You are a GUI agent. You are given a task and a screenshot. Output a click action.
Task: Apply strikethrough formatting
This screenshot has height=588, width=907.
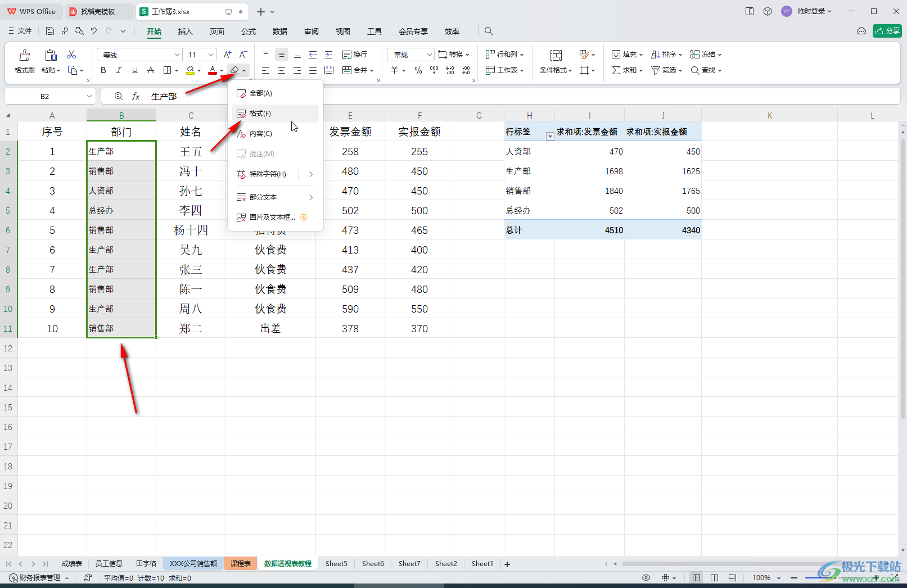pyautogui.click(x=150, y=70)
